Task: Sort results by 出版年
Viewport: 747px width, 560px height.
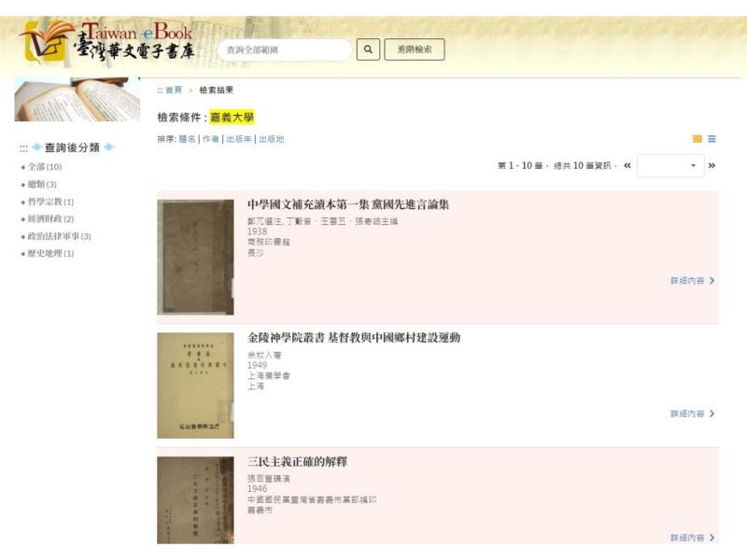Action: 239,139
